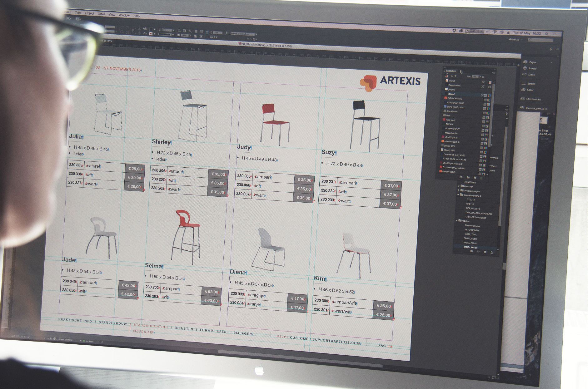Open the CC Libraries panel
The height and width of the screenshot is (389, 588).
click(531, 99)
